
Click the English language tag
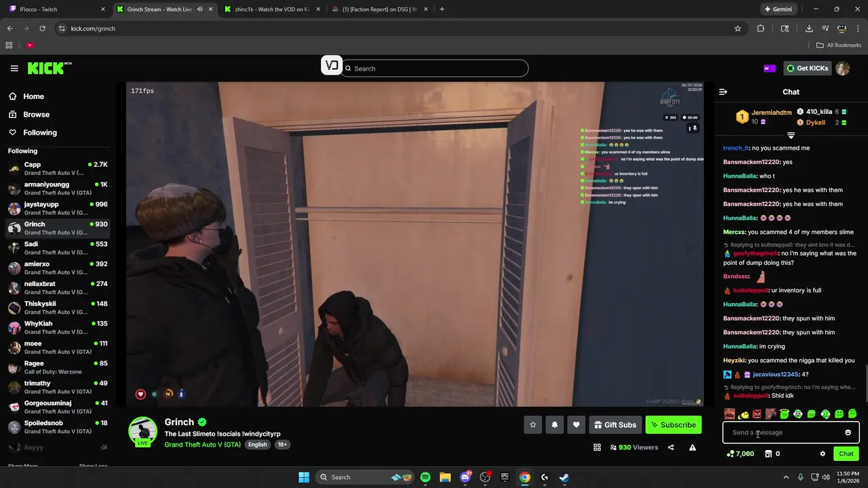point(257,445)
